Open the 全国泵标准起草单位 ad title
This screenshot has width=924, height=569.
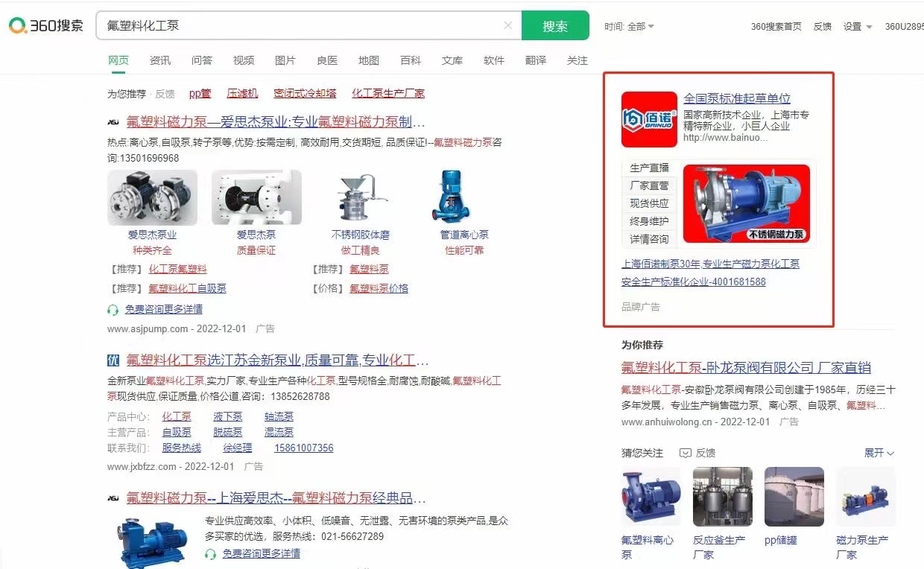tap(737, 98)
